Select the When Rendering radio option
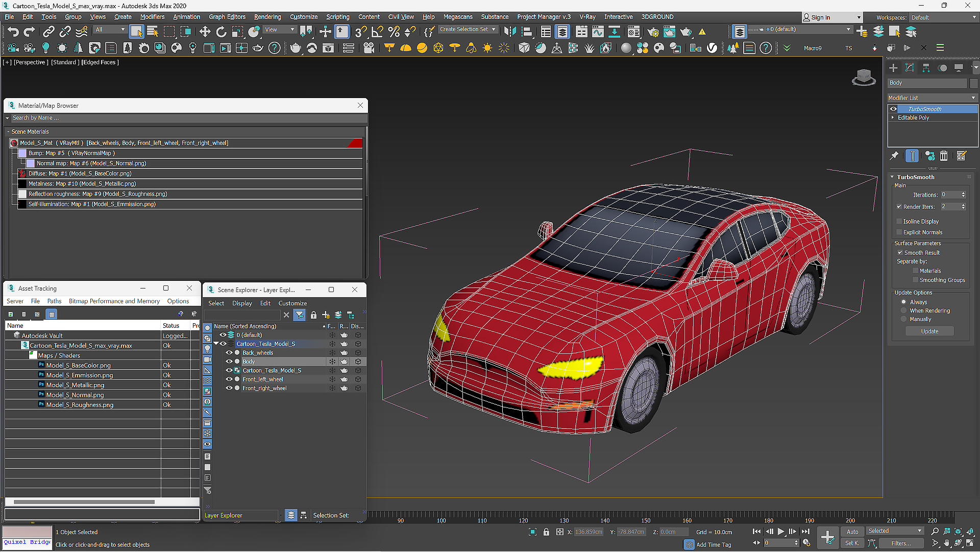The image size is (980, 552). [903, 311]
